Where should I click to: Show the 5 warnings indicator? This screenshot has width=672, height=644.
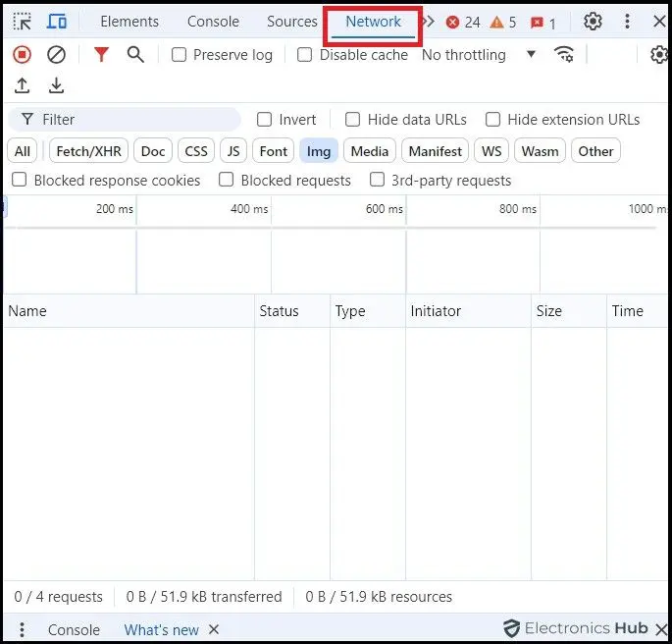coord(503,22)
